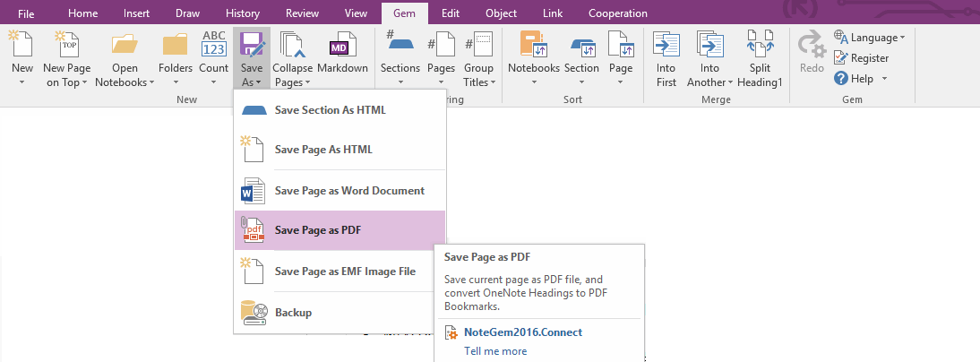
Task: Switch to the Cooperation tab
Action: pyautogui.click(x=618, y=13)
